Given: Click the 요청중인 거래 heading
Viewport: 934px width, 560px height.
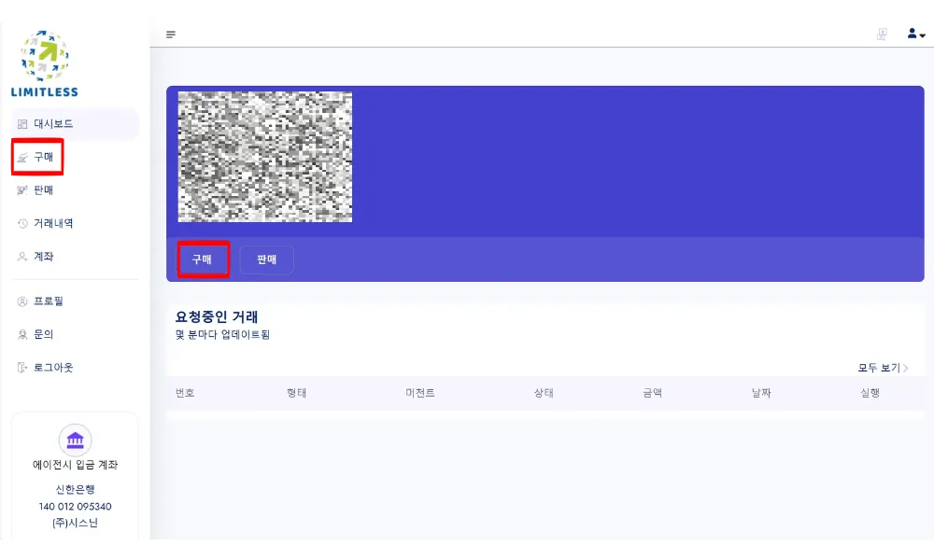Looking at the screenshot, I should coord(217,316).
